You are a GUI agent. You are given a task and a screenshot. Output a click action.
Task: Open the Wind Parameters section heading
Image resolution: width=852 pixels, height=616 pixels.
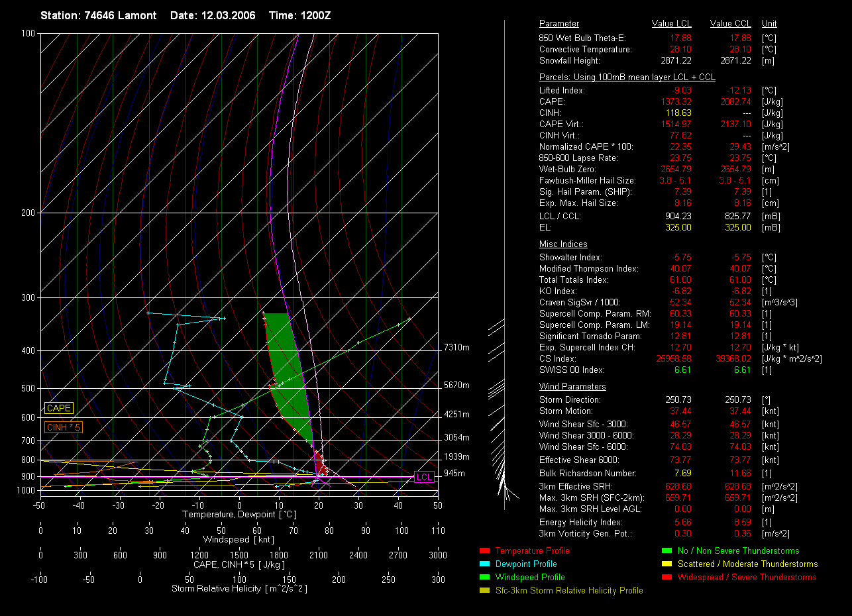[x=572, y=387]
